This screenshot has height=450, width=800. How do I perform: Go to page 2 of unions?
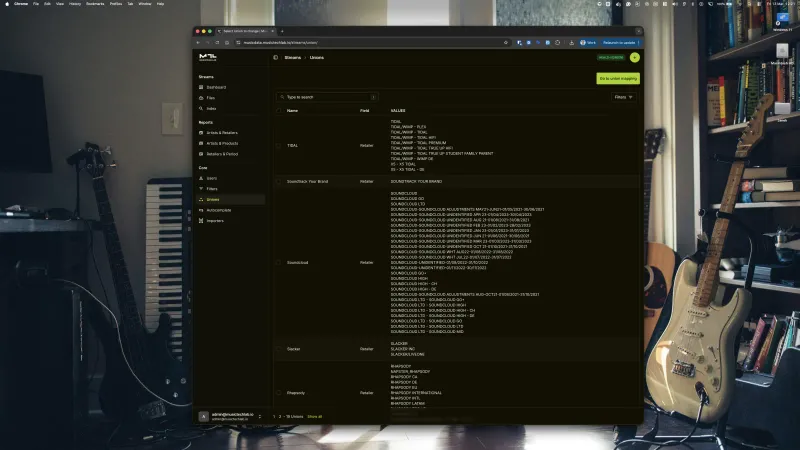point(280,417)
